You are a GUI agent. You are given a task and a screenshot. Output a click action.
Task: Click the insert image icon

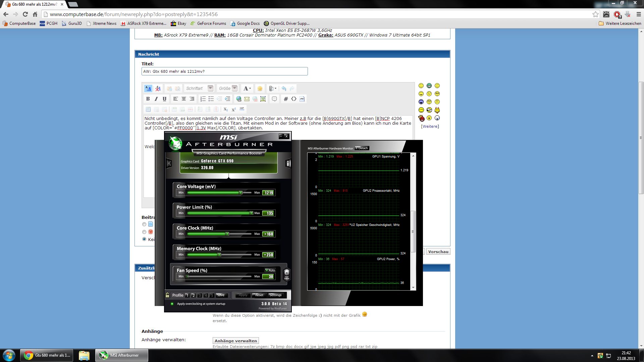263,99
